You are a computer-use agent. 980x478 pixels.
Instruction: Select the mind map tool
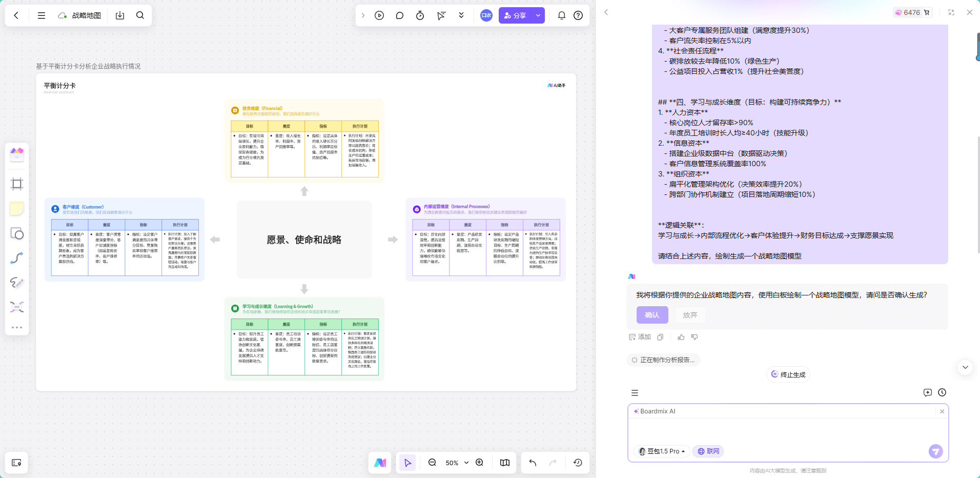[x=17, y=307]
